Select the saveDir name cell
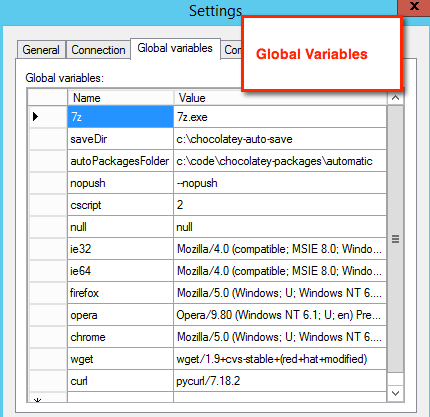 coord(120,139)
